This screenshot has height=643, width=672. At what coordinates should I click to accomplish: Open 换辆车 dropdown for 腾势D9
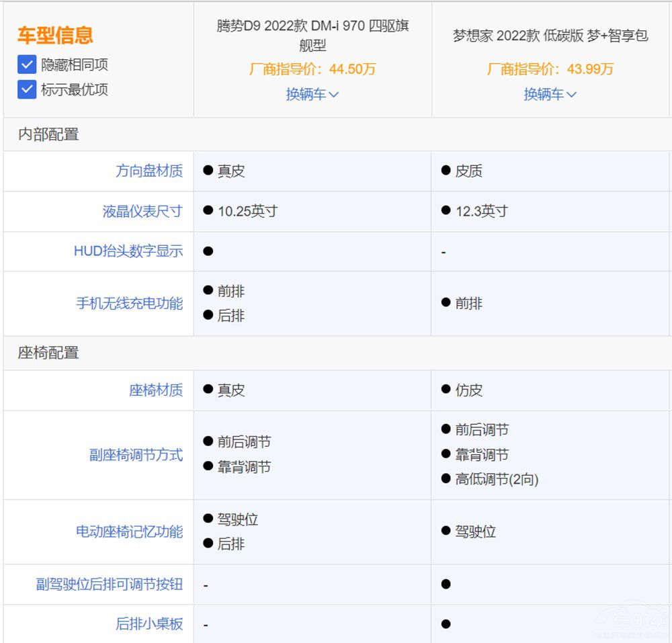pos(312,94)
